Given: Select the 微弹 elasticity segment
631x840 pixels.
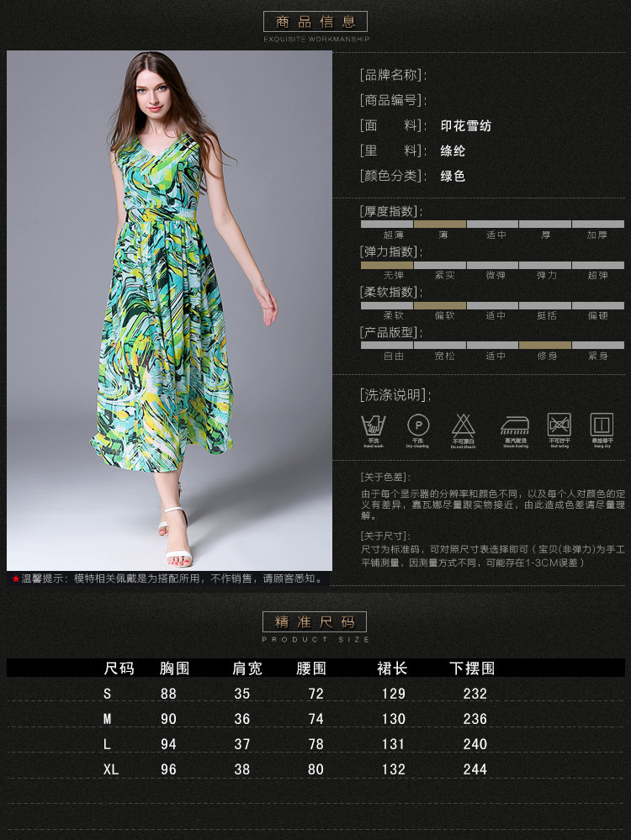Looking at the screenshot, I should [x=492, y=265].
